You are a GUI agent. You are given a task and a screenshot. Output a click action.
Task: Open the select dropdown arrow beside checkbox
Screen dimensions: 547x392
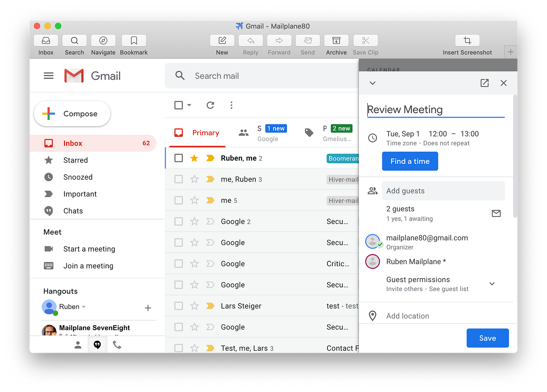click(x=189, y=105)
